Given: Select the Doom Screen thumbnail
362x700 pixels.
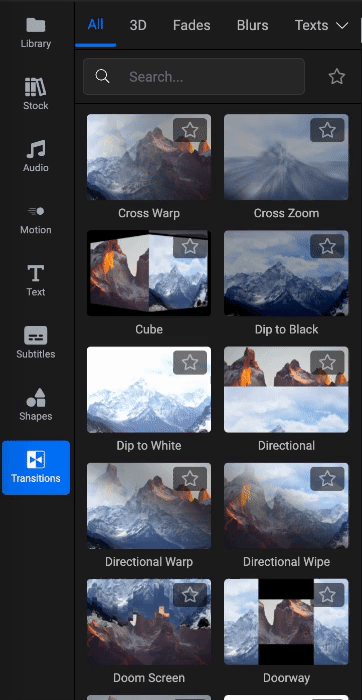Looking at the screenshot, I should pyautogui.click(x=149, y=622).
